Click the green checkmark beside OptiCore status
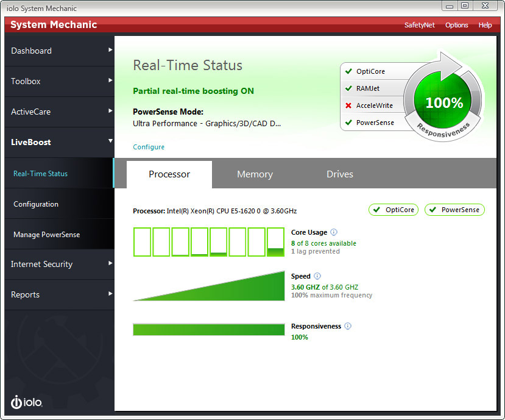Screen dimensions: 505x420 pos(348,71)
